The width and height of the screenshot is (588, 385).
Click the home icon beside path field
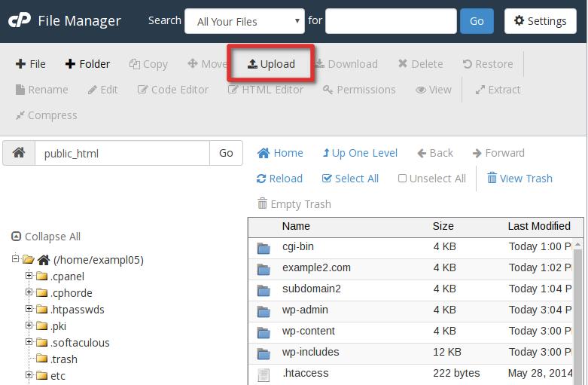(19, 153)
